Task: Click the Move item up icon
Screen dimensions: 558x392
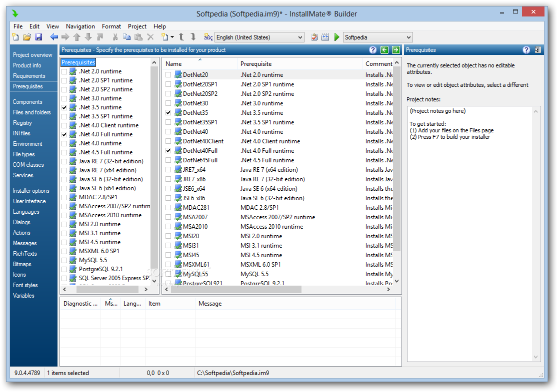Action: tap(181, 37)
